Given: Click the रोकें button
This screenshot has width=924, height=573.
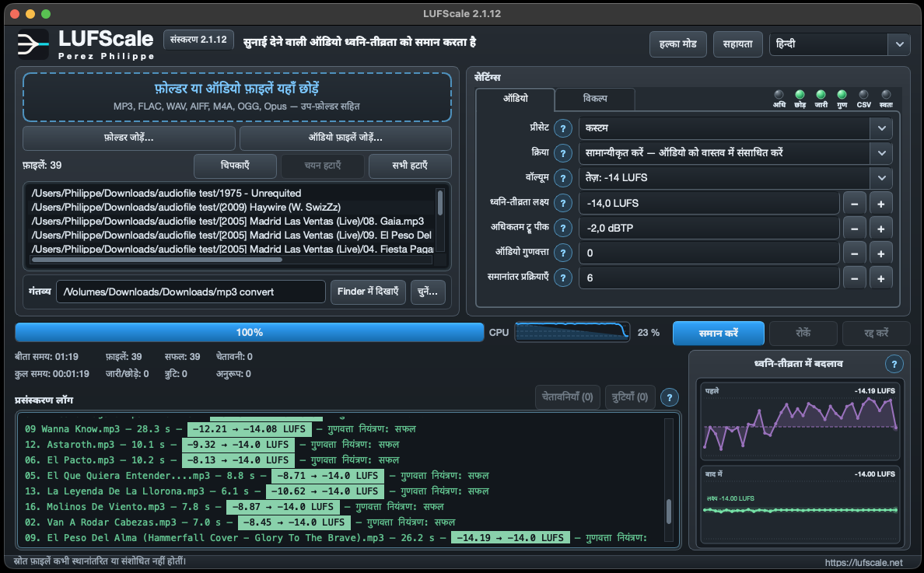Looking at the screenshot, I should (803, 334).
